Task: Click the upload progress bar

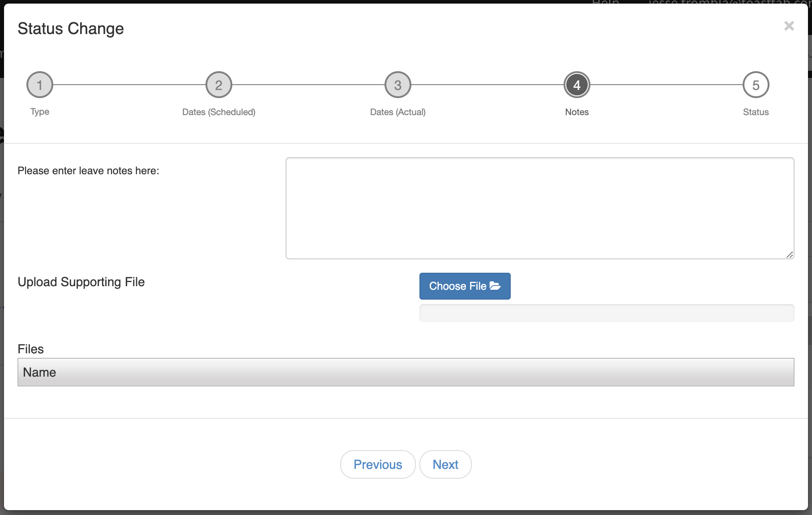Action: [x=607, y=313]
